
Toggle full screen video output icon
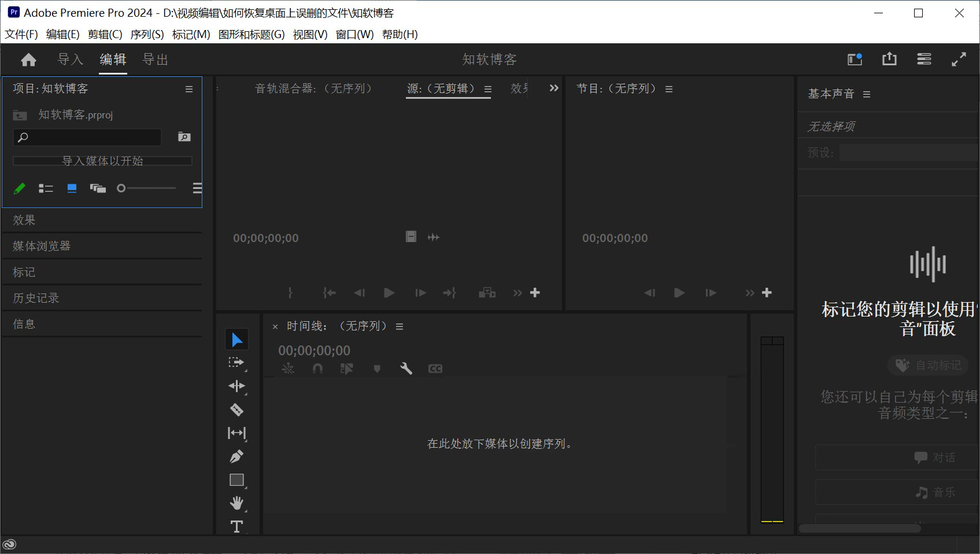959,59
